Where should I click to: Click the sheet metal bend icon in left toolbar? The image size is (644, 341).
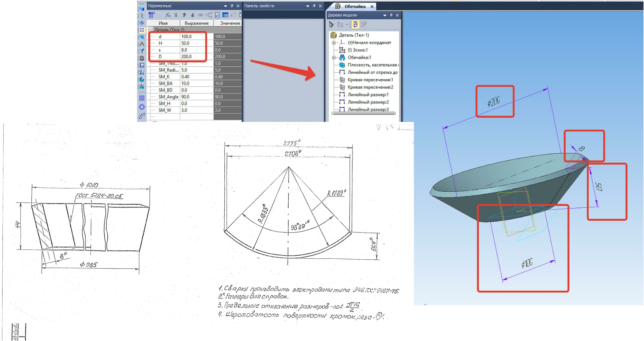click(x=142, y=79)
